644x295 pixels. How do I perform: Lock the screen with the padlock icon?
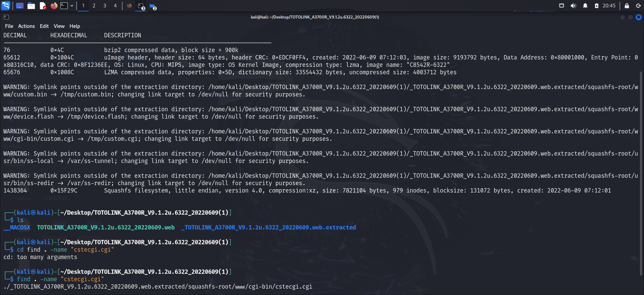627,6
